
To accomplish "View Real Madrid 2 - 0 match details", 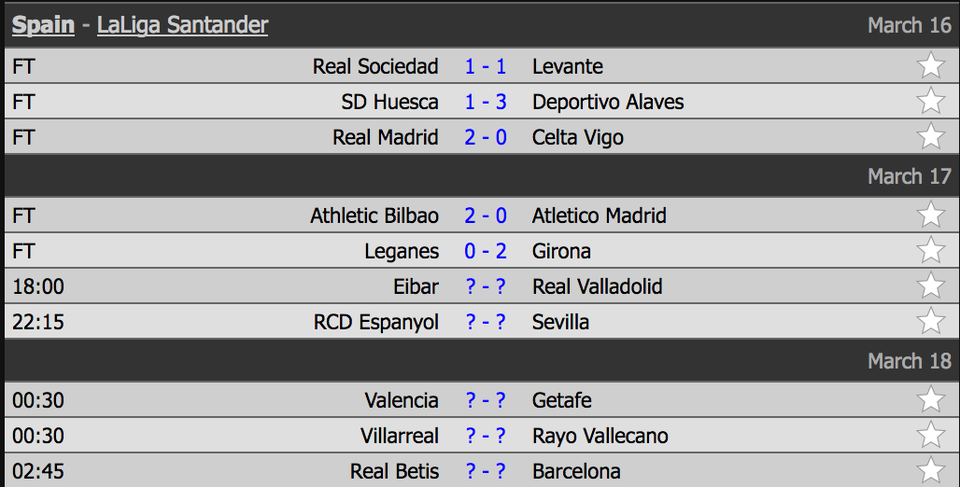I will 485,137.
